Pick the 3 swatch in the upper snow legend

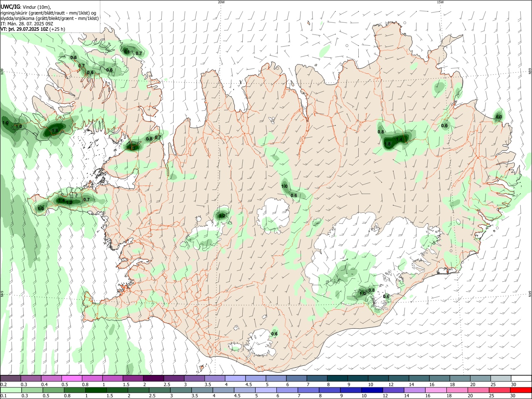(x=194, y=378)
